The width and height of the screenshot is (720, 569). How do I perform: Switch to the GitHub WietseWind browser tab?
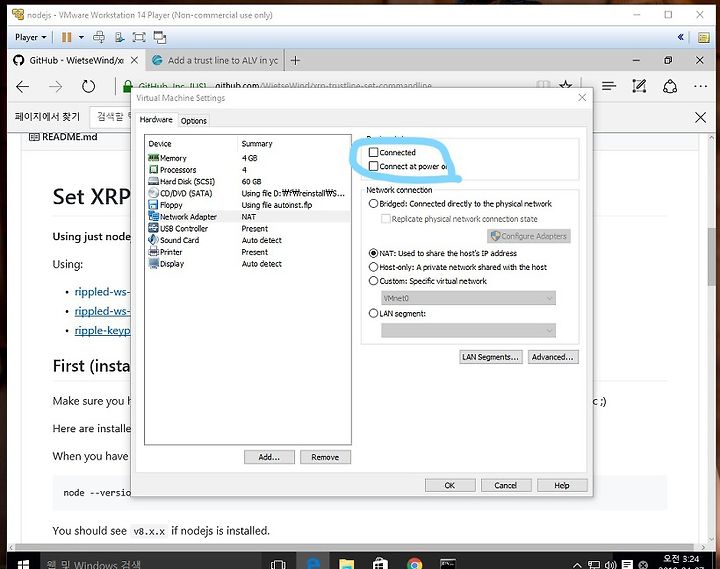pyautogui.click(x=76, y=60)
